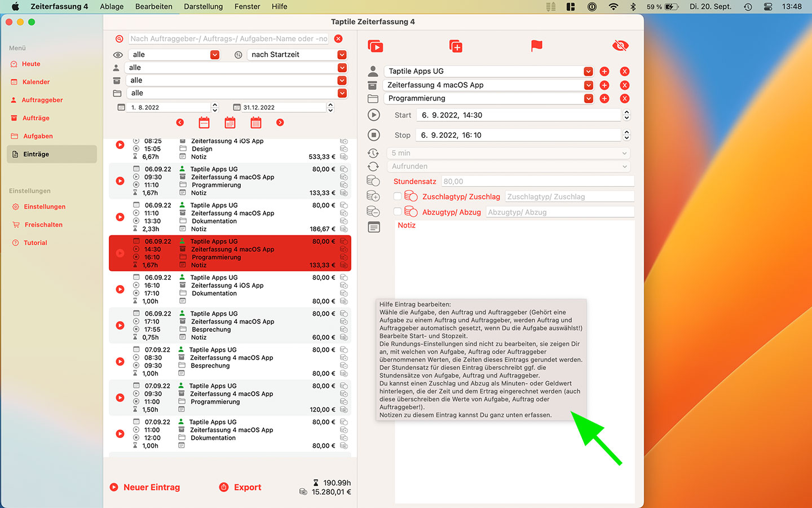The image size is (812, 508).
Task: Click play button on 06.09.22 09:30 entry
Action: [x=120, y=181]
